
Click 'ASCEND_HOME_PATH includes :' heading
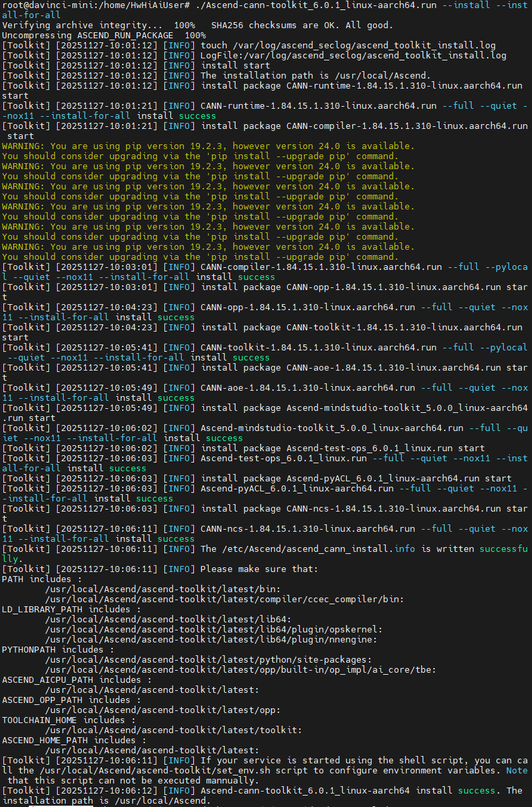(x=74, y=741)
